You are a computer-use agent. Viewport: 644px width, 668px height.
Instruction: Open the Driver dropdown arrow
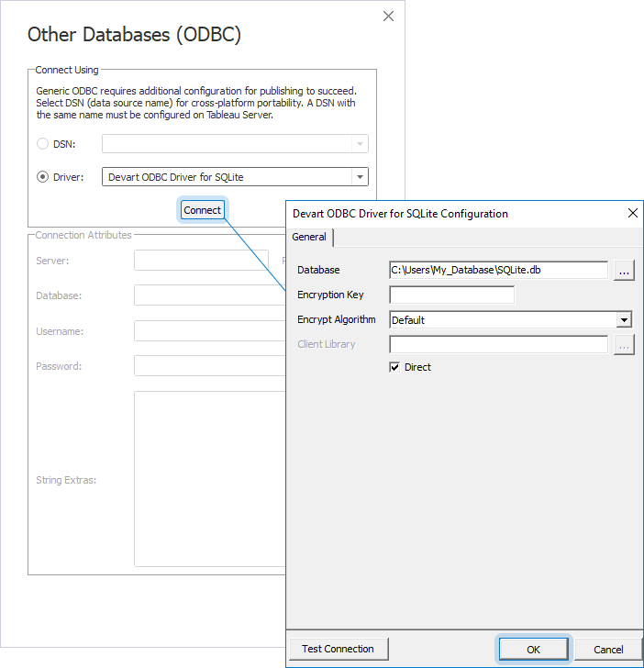pyautogui.click(x=360, y=177)
